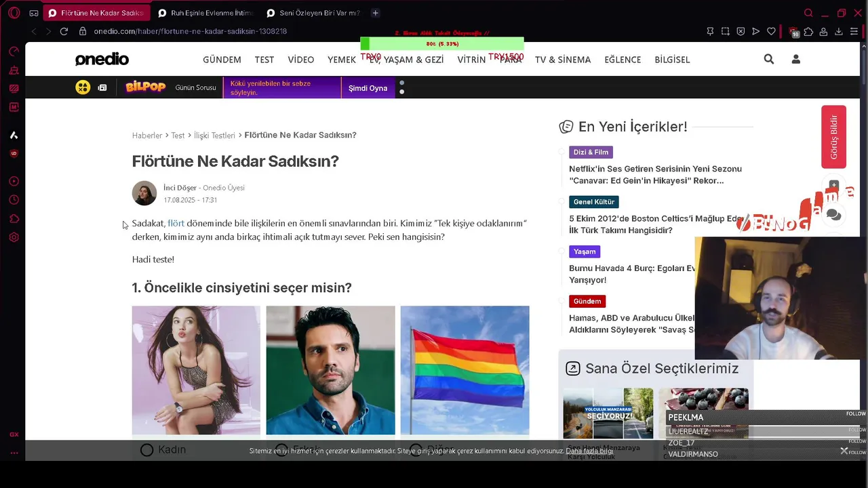Open the player icon in the sidebar
This screenshot has width=868, height=488.
point(14,182)
